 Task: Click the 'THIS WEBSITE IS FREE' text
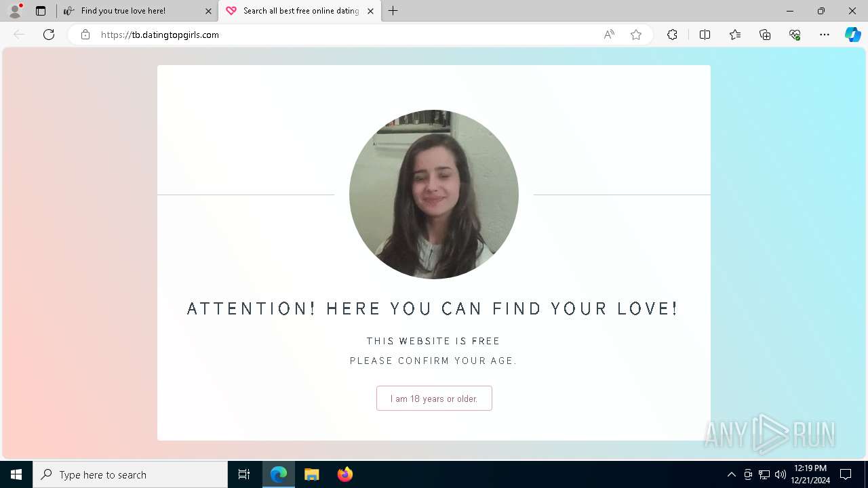433,341
